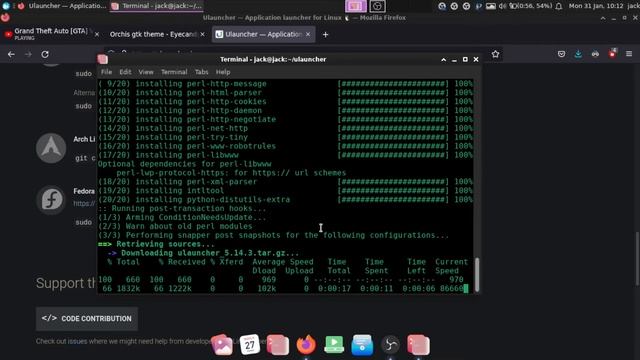Viewport: 640px width, 360px height.
Task: Open the terminal View menu
Action: [146, 72]
